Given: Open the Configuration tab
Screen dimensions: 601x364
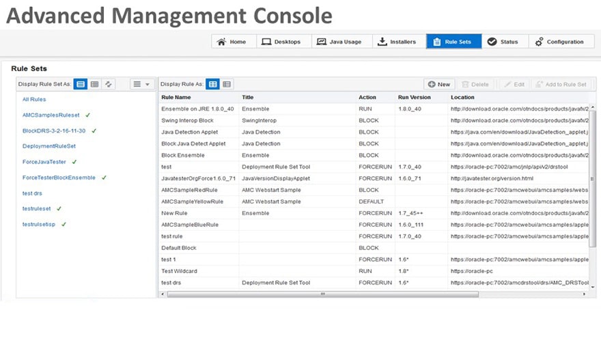Looking at the screenshot, I should pos(559,42).
